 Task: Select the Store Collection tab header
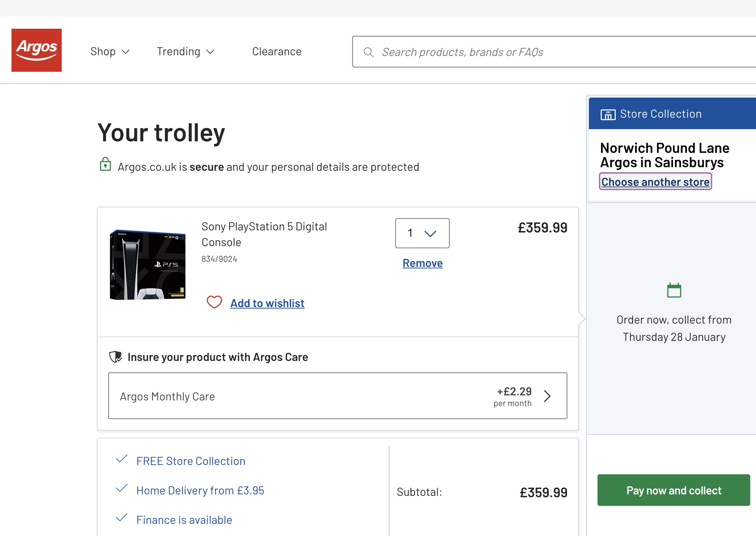(x=672, y=113)
